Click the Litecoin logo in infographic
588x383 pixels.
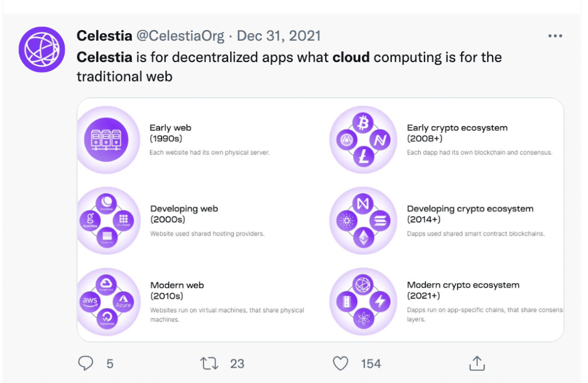(363, 157)
